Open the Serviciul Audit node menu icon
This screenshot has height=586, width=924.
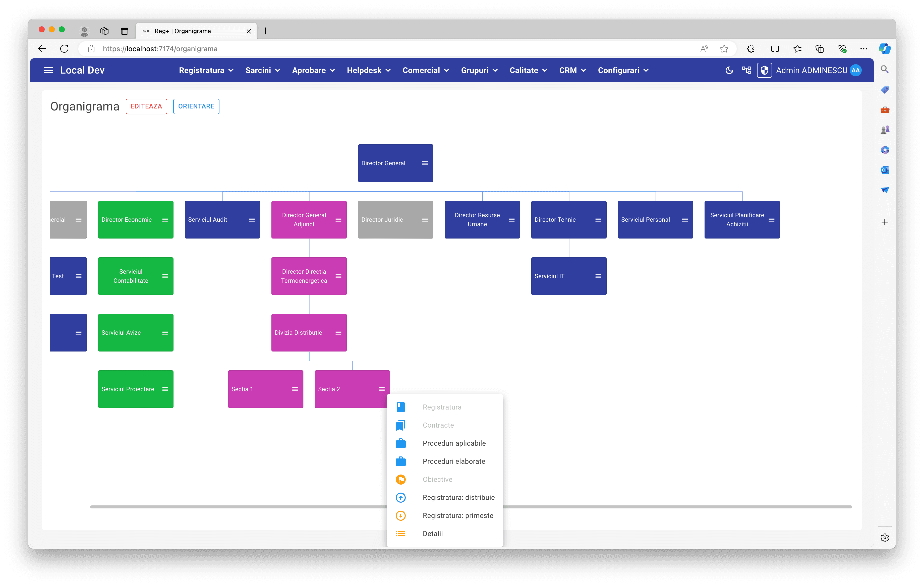click(252, 219)
